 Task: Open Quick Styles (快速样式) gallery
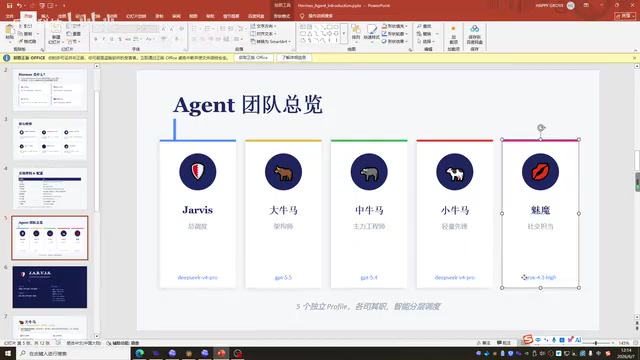pyautogui.click(x=371, y=33)
